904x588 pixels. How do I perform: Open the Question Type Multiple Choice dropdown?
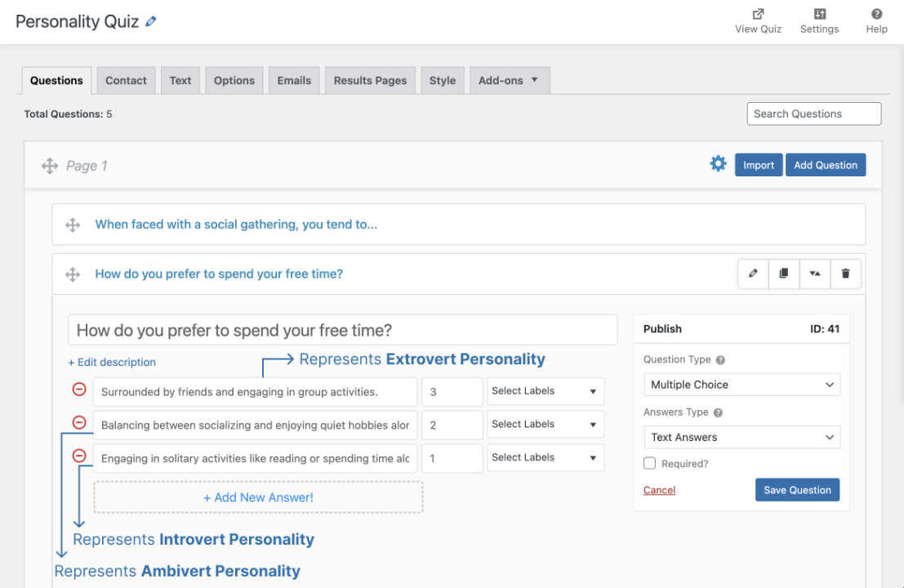pyautogui.click(x=741, y=385)
